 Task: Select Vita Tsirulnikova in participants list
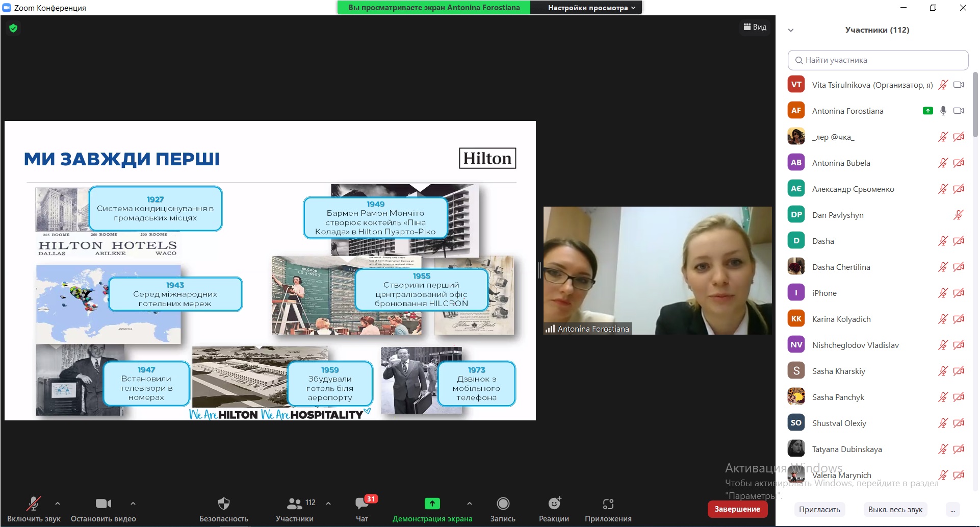click(x=877, y=85)
